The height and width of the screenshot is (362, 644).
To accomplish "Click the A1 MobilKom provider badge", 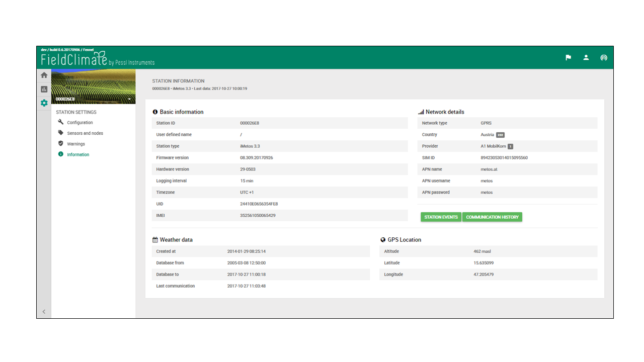I will click(510, 146).
